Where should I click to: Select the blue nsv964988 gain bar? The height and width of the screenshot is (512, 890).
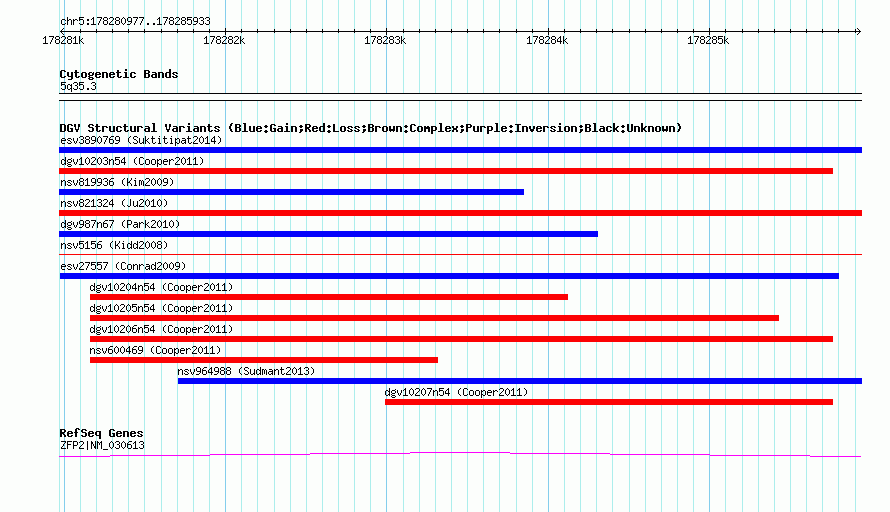pos(520,381)
